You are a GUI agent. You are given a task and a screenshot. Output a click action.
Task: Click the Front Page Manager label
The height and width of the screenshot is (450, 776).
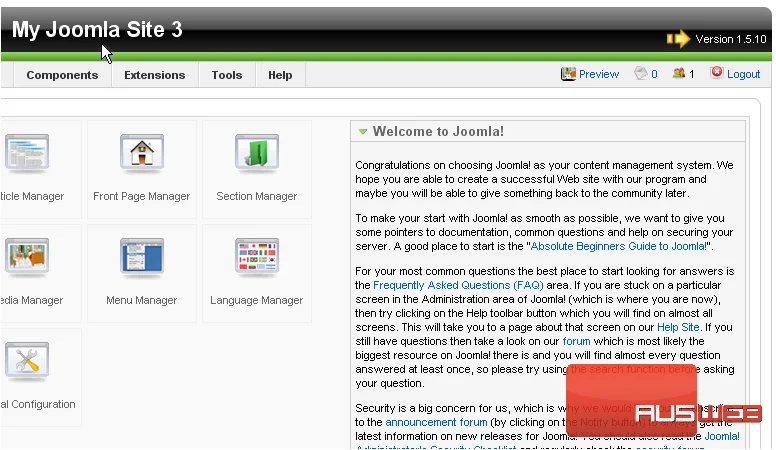click(x=142, y=197)
